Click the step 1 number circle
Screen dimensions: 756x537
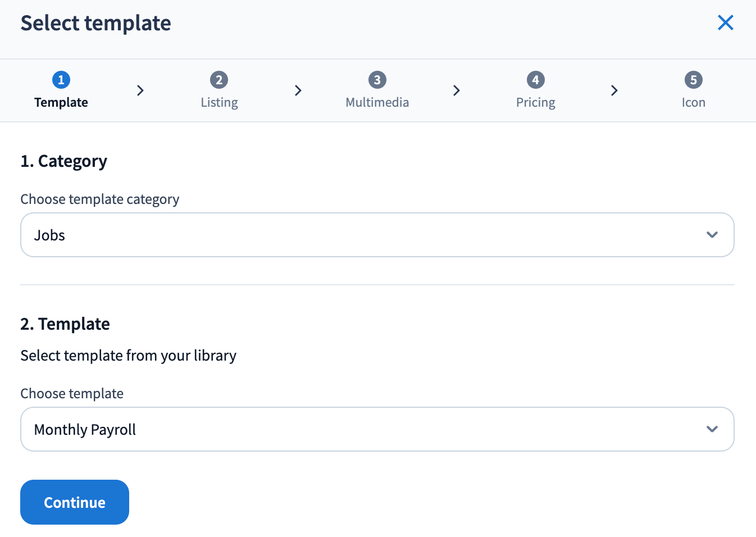(61, 80)
